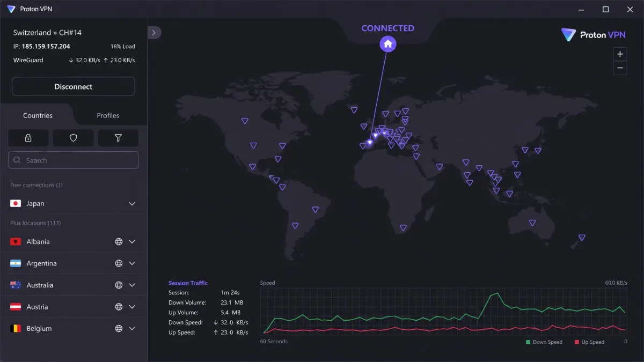Viewport: 644px width, 362px height.
Task: Click the Free connections (1) header
Action: pos(36,186)
